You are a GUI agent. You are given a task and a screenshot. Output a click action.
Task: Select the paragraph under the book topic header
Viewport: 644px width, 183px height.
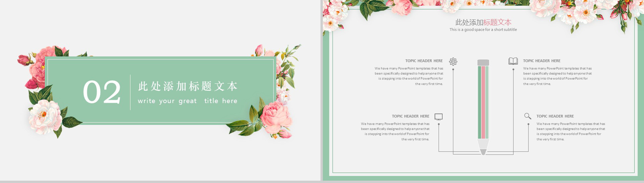click(558, 76)
